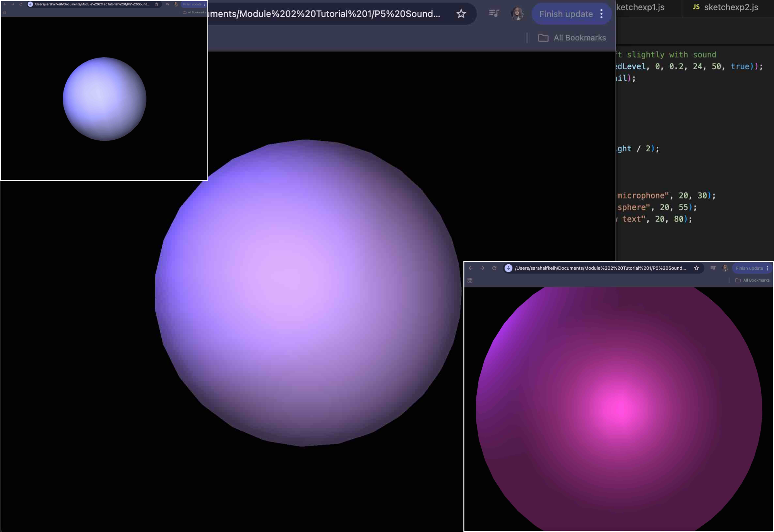Reload page in the small blue-sphere browser
The width and height of the screenshot is (774, 532).
coord(21,4)
